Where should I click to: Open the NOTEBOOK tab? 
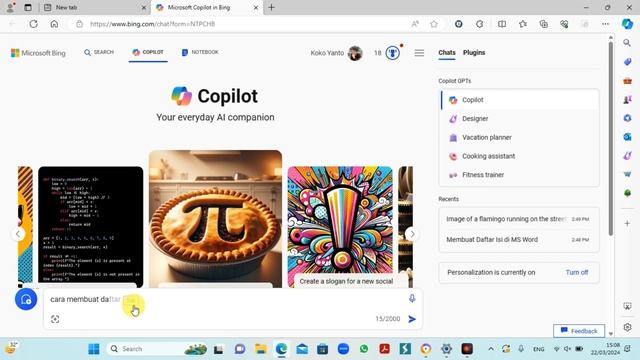point(200,52)
